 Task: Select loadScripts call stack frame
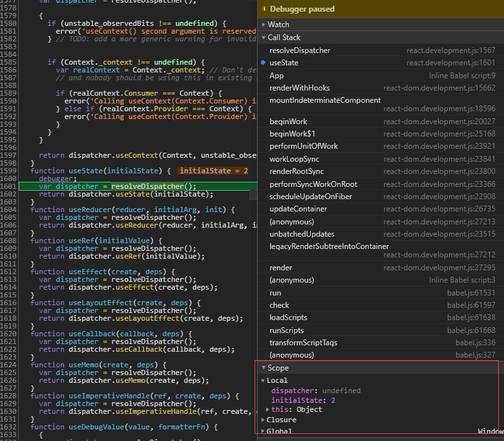pyautogui.click(x=381, y=317)
